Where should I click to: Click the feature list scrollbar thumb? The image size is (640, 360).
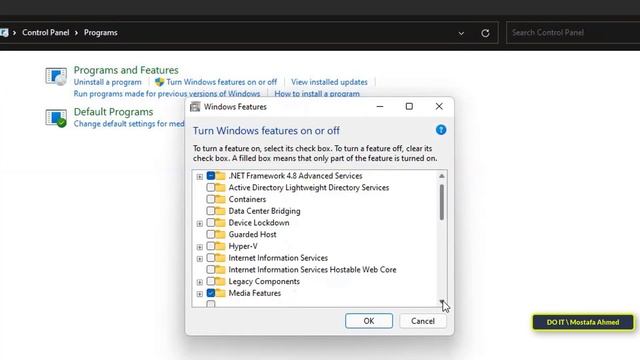[x=442, y=202]
